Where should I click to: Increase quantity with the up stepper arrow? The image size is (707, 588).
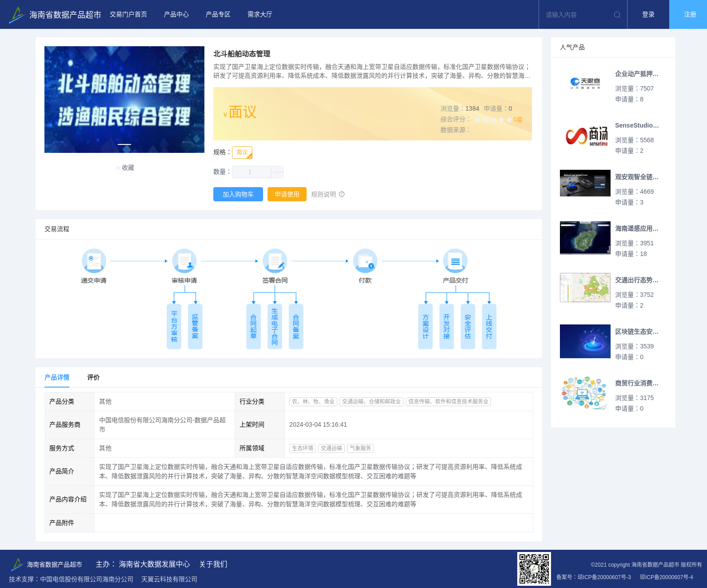277,169
